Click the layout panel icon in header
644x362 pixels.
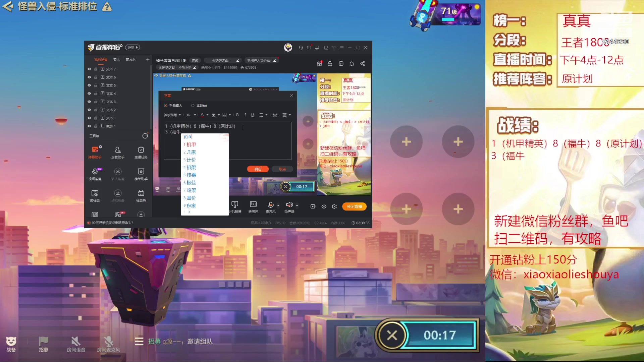point(341,64)
